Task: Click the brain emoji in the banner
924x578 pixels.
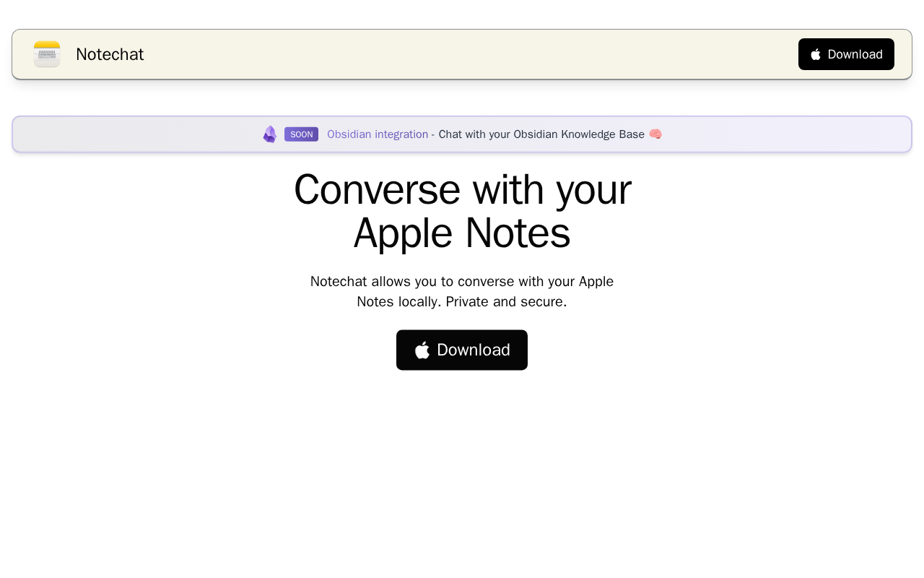Action: [x=655, y=134]
